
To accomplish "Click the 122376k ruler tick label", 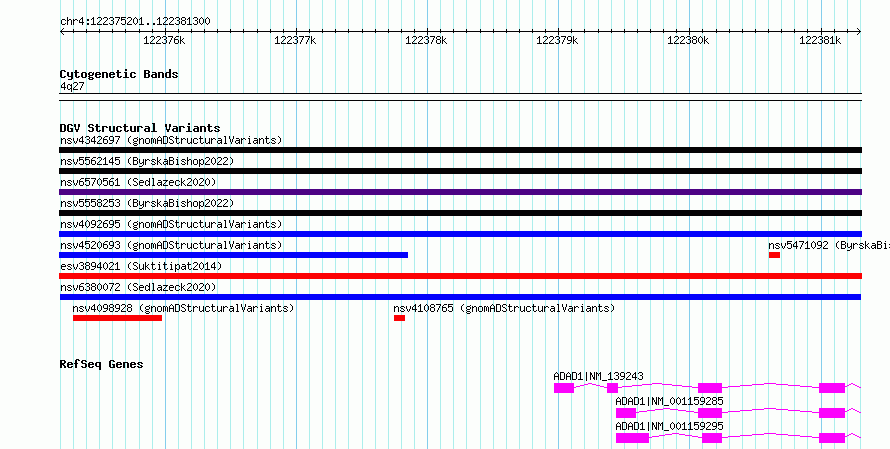I will (164, 40).
